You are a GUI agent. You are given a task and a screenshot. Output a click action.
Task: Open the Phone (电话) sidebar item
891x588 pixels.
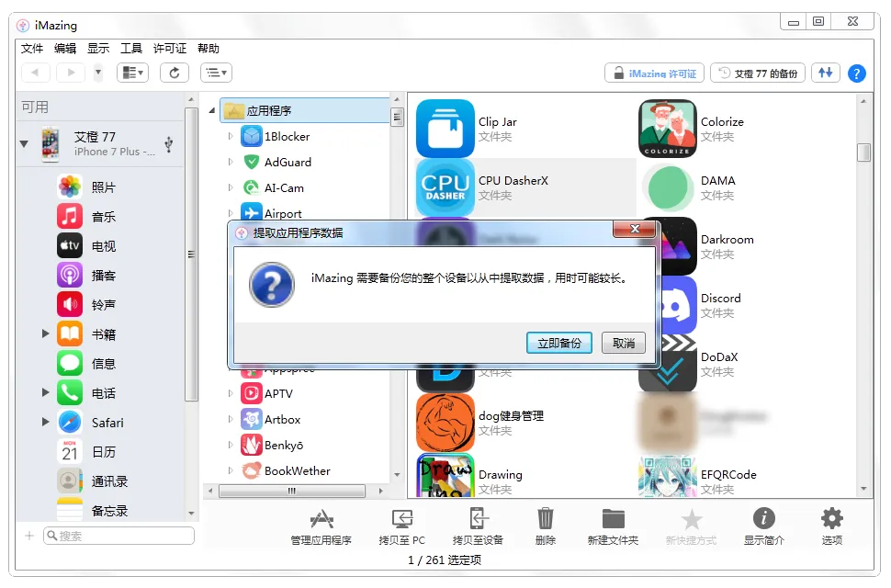pos(88,393)
